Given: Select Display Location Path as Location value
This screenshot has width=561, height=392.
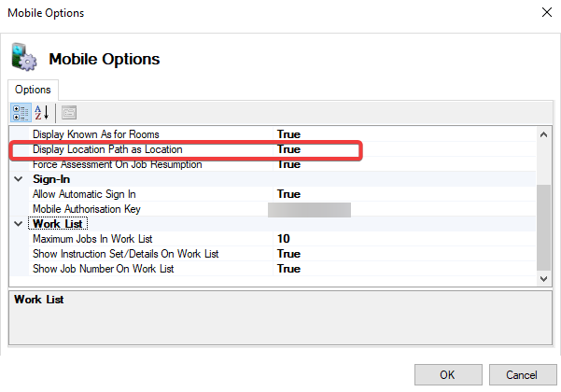Looking at the screenshot, I should point(288,149).
